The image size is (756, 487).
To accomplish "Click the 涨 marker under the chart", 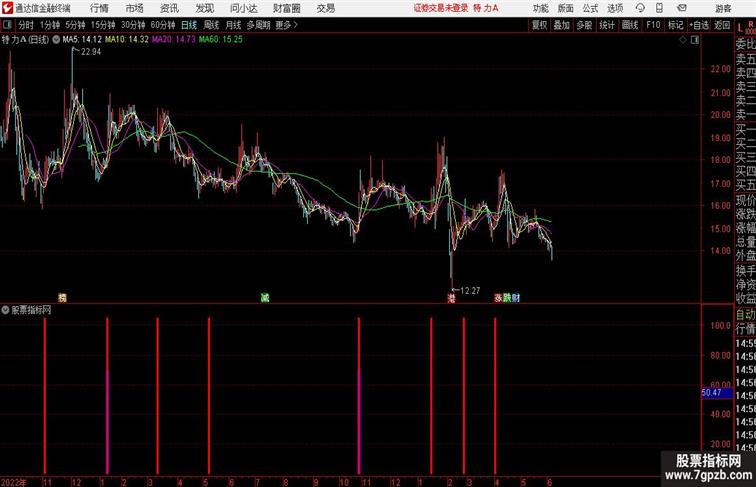I will coord(499,298).
